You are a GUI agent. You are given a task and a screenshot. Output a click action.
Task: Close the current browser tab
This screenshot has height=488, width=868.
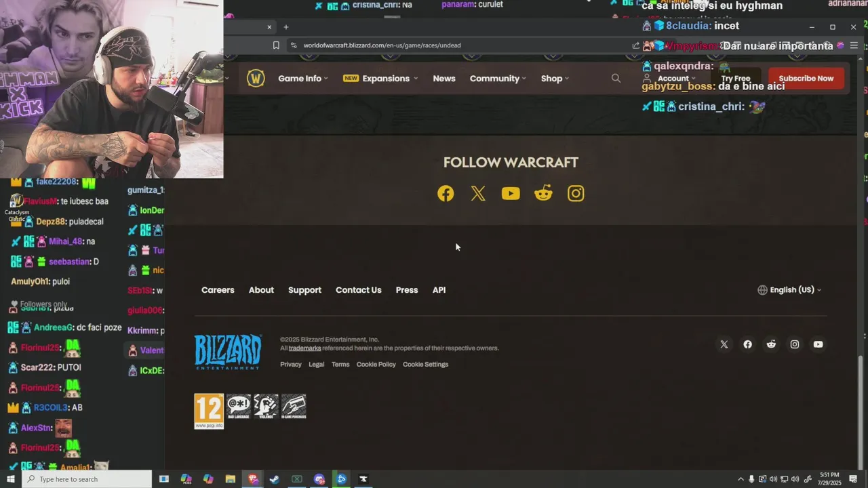(269, 27)
